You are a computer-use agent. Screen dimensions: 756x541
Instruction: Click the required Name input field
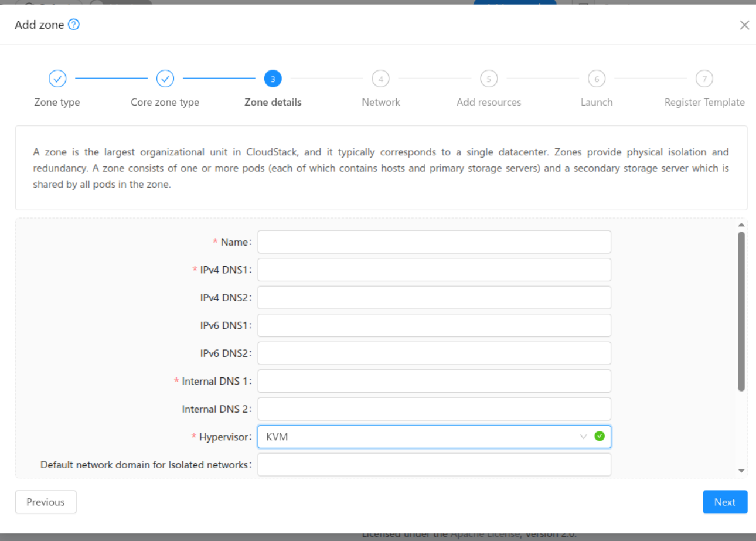pos(434,241)
